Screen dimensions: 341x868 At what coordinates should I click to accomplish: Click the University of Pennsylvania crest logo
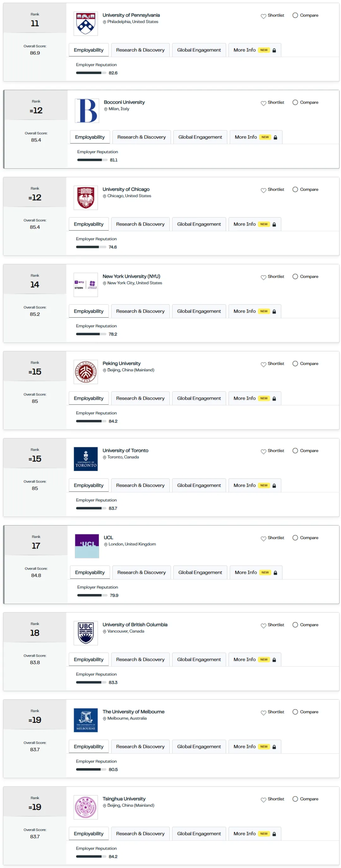coord(86,24)
